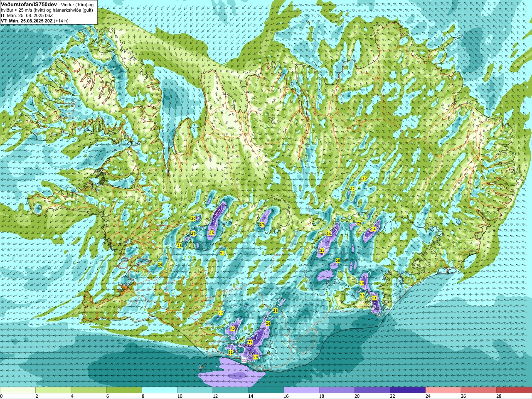The image size is (532, 399).
Task: Click the legend scale tick number "6"
Action: tap(107, 396)
